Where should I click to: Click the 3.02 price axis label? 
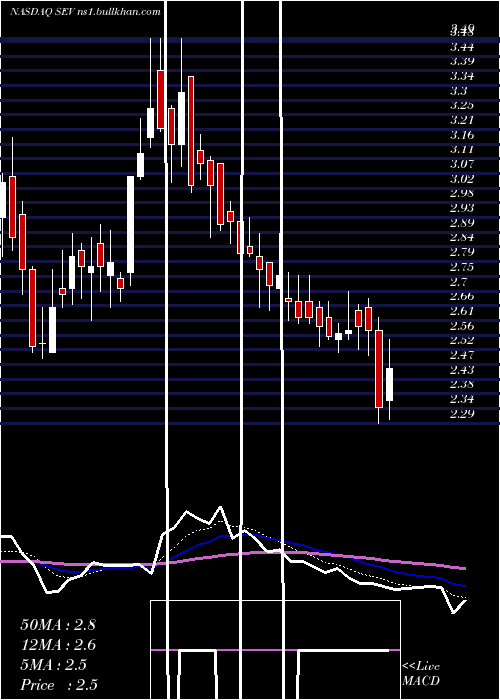coord(462,179)
